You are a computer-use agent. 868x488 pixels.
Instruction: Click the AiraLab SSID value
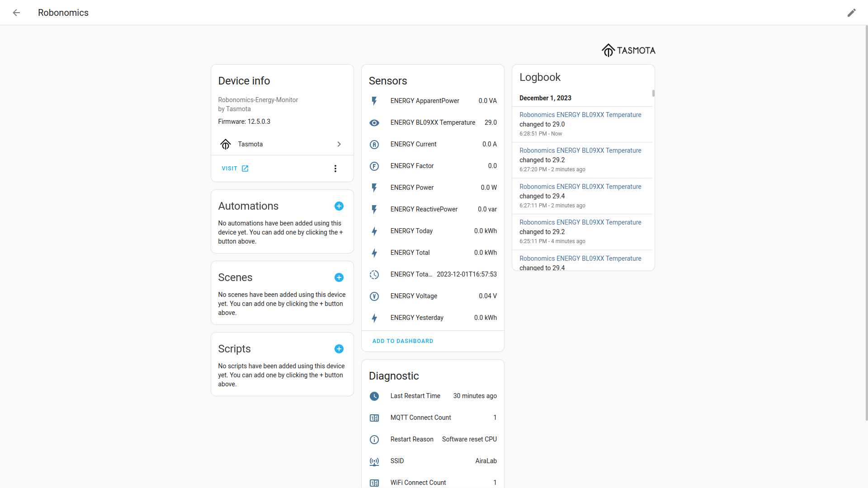coord(486,461)
